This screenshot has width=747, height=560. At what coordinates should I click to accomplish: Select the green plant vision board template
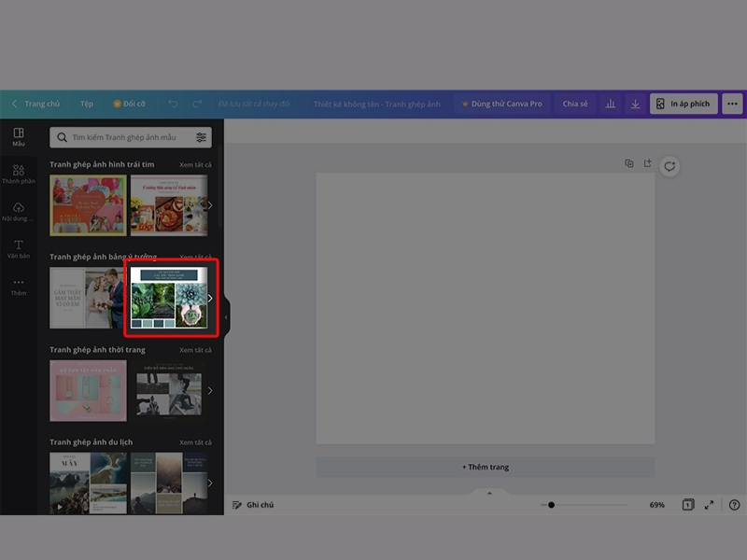pos(169,299)
